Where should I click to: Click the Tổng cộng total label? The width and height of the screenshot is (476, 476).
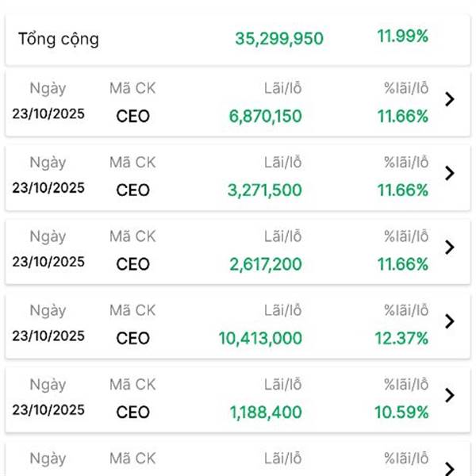(59, 39)
